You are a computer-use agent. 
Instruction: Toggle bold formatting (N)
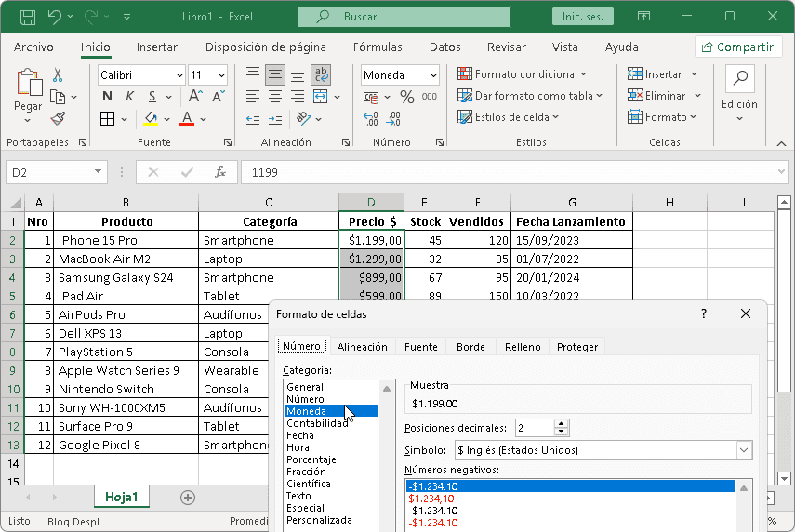[107, 97]
